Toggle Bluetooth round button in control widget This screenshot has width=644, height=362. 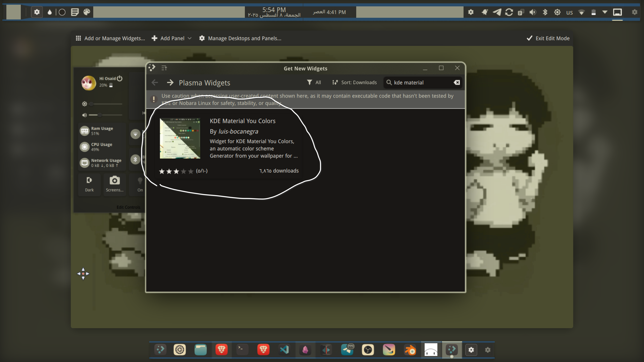[x=135, y=159]
